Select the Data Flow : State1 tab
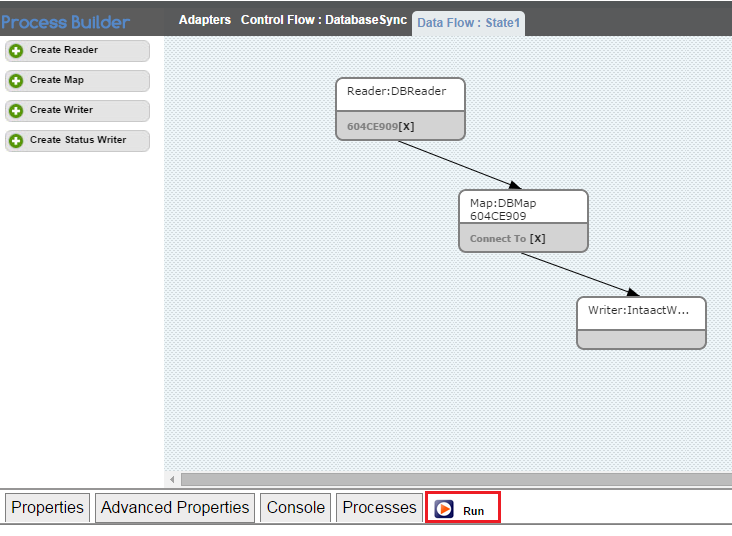This screenshot has width=732, height=536. 469,22
